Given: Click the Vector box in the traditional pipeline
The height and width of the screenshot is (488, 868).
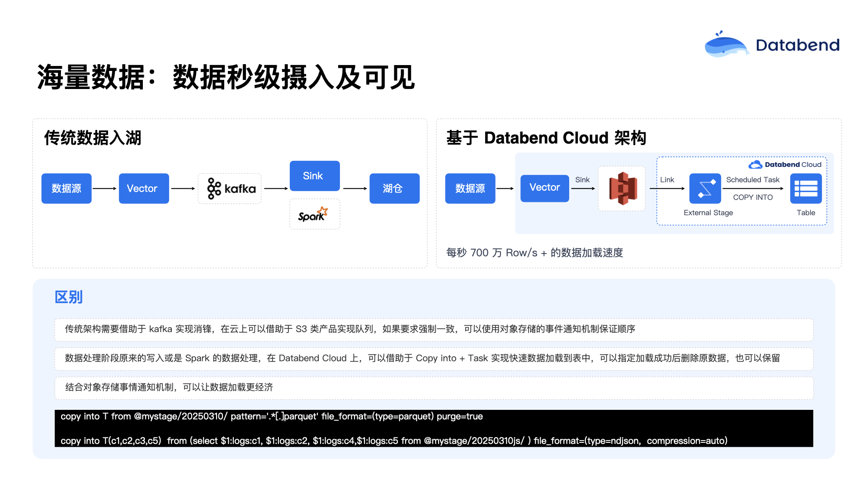Looking at the screenshot, I should pyautogui.click(x=144, y=188).
